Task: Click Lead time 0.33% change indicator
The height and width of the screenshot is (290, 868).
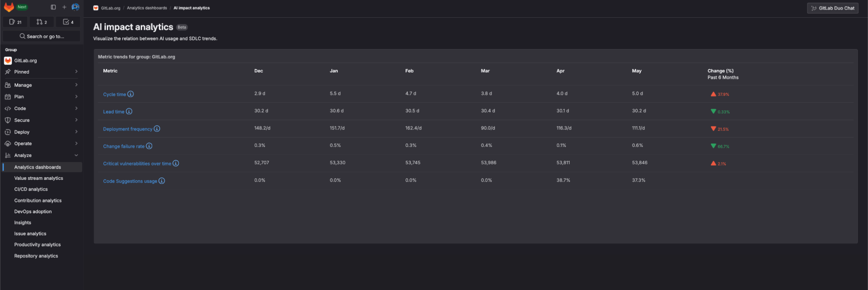Action: click(x=720, y=111)
